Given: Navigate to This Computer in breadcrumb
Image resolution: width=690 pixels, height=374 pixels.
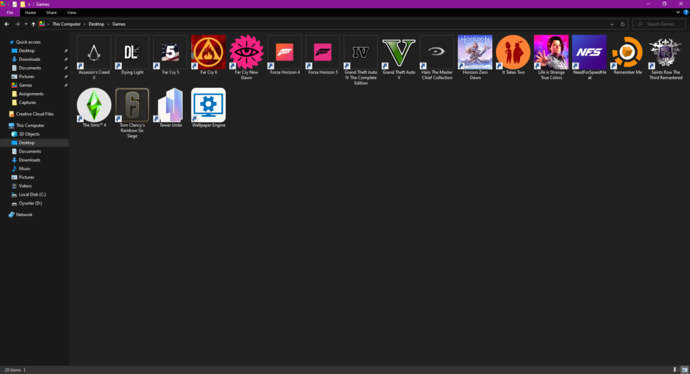Looking at the screenshot, I should pyautogui.click(x=66, y=24).
